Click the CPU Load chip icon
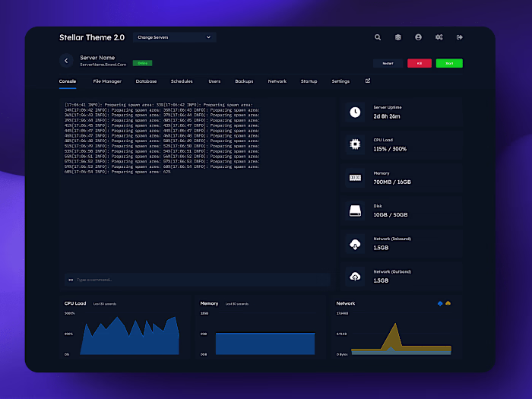This screenshot has width=532, height=399. coord(355,144)
